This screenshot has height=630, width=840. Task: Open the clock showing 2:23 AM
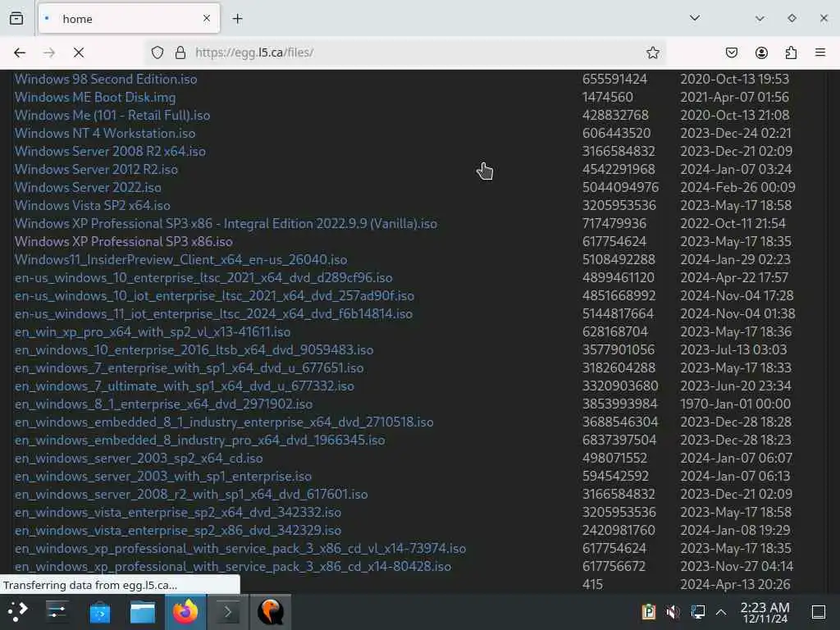(765, 612)
